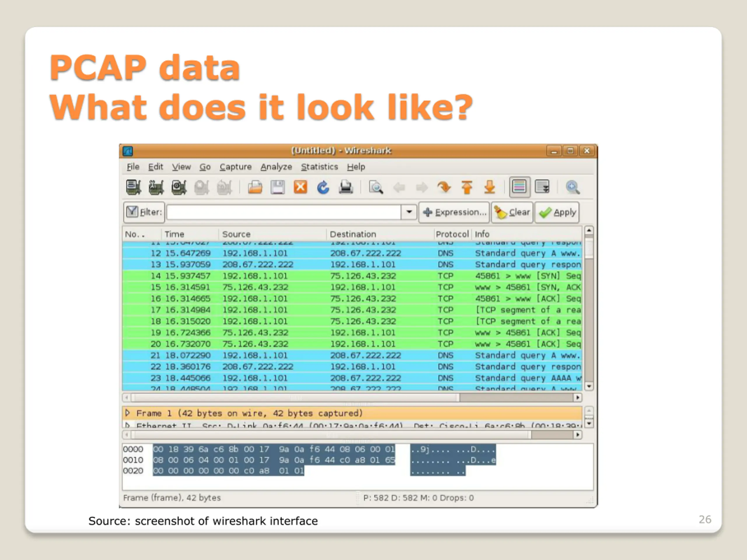This screenshot has height=560, width=747.
Task: Select packet 12 DNS standard query row
Action: (352, 253)
